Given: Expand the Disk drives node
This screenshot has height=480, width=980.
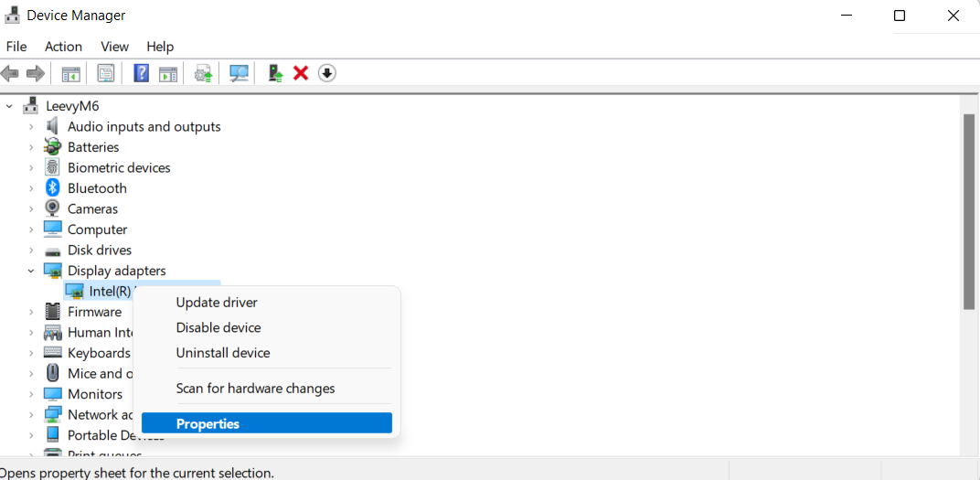Looking at the screenshot, I should click(x=31, y=250).
